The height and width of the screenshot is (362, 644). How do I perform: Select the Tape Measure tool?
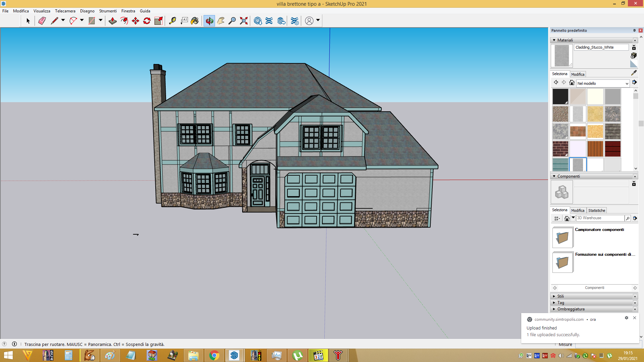click(x=172, y=21)
